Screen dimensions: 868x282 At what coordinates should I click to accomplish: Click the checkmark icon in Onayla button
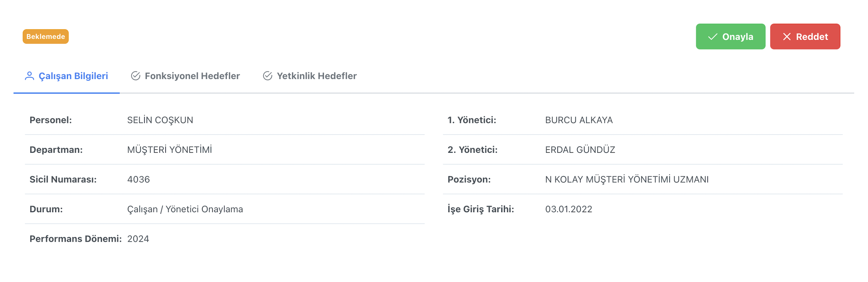[713, 37]
